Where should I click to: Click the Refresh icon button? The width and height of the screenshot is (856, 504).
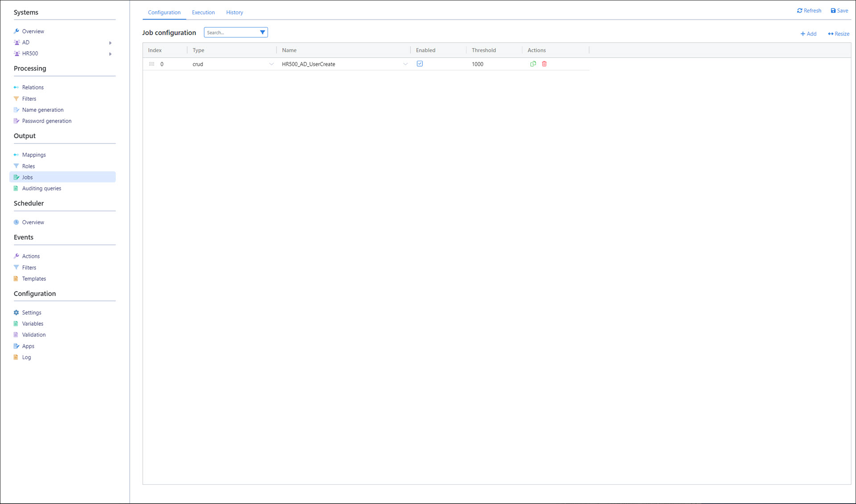[x=800, y=11]
